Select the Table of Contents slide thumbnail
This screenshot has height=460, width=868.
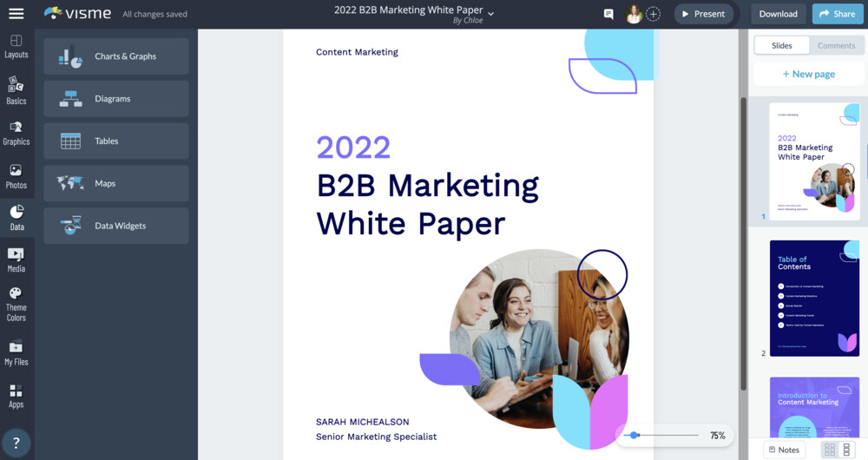tap(814, 298)
